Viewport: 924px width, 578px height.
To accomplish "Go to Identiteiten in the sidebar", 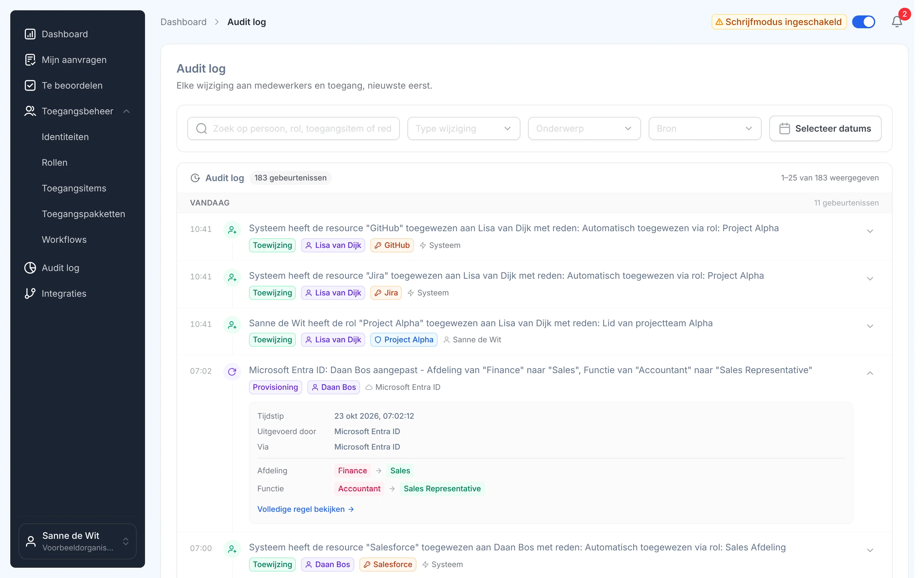I will pyautogui.click(x=65, y=137).
